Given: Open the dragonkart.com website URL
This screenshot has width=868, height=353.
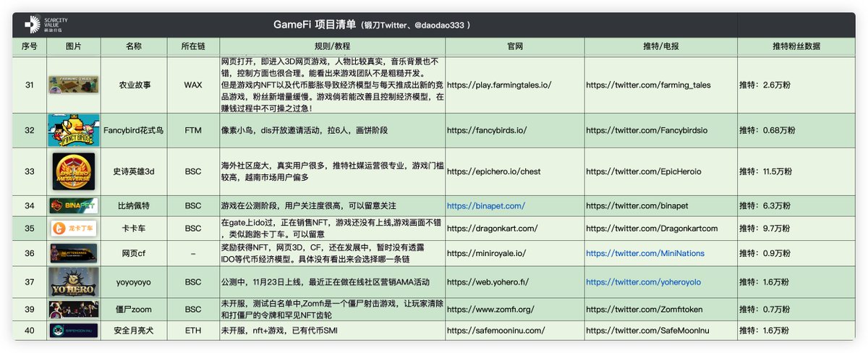Looking at the screenshot, I should coord(493,229).
